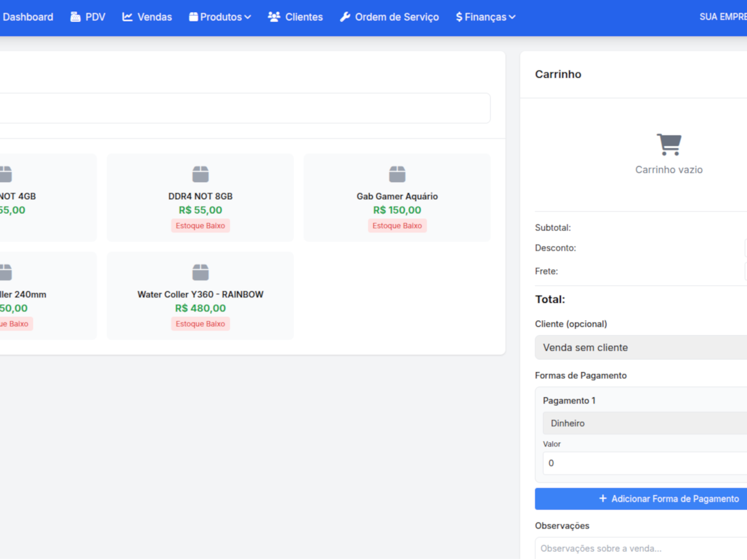This screenshot has width=747, height=560.
Task: Click Adicionar Forma de Pagamento button
Action: pos(668,499)
